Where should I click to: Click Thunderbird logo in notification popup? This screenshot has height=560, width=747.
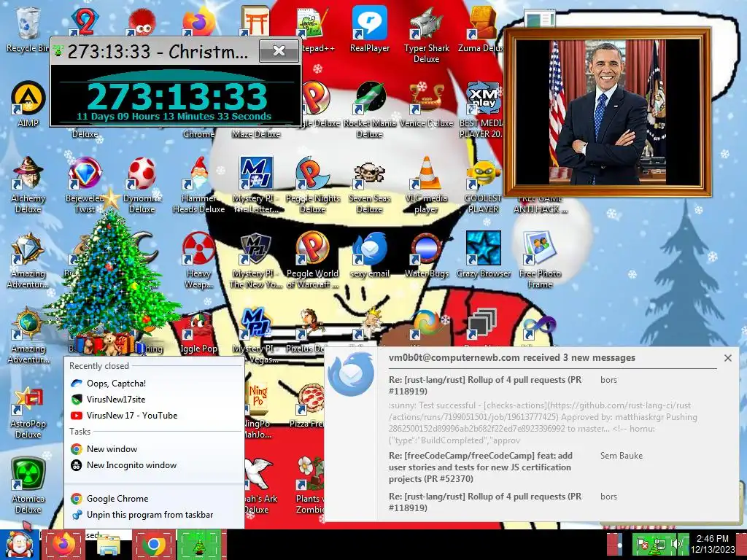click(351, 374)
